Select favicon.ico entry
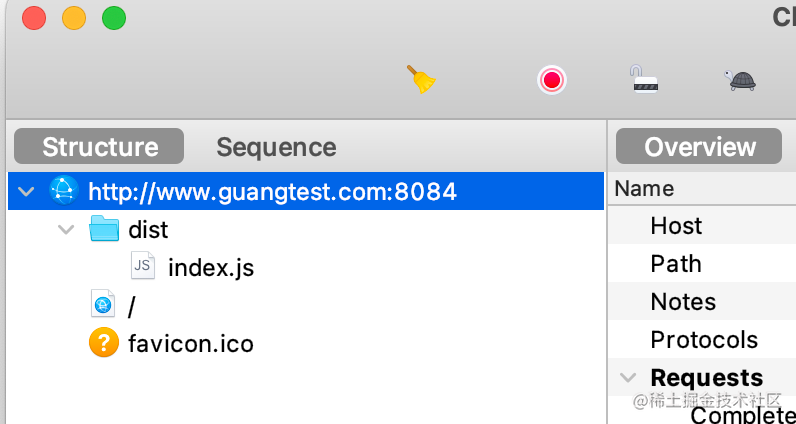 (191, 344)
